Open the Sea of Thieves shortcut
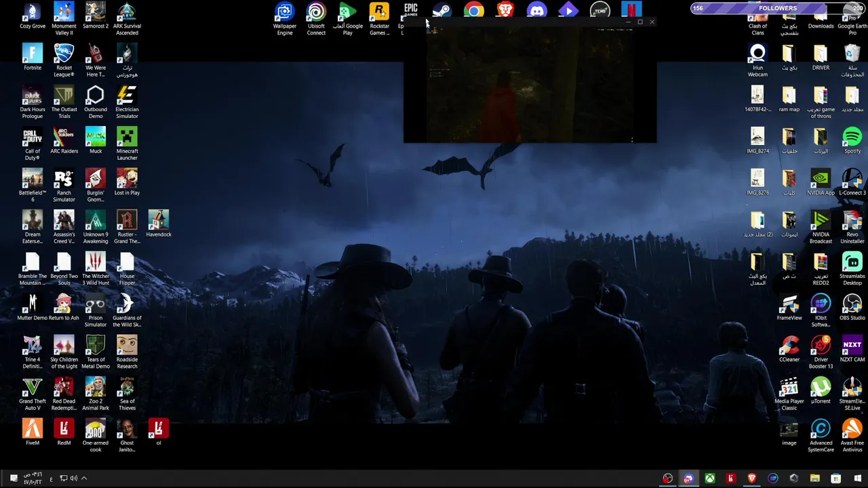This screenshot has width=868, height=488. 127,393
